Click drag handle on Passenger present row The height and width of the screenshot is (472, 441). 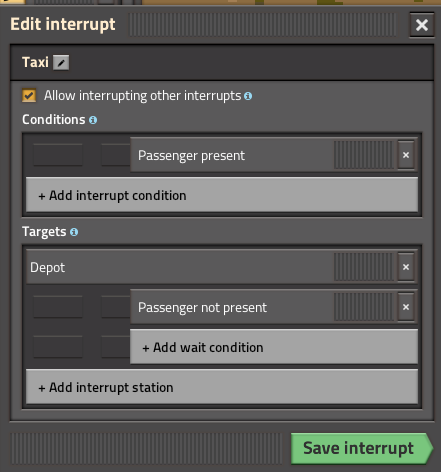364,155
